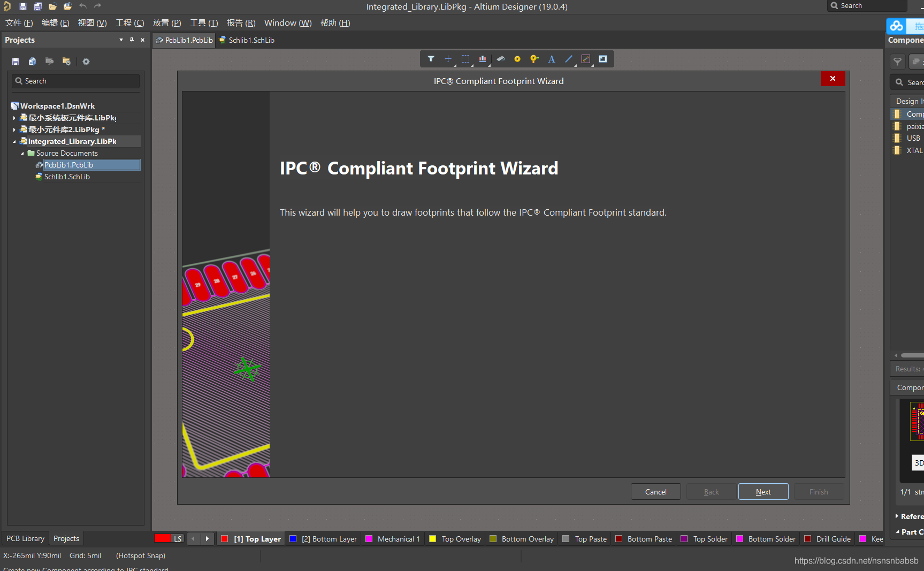This screenshot has width=924, height=571.
Task: Choose the move objects cross tool
Action: point(448,59)
